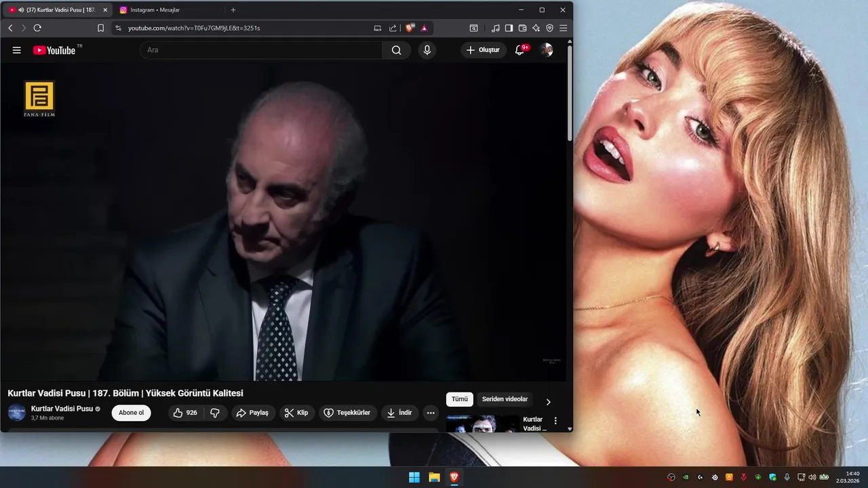Click the scrollbar down arrow
The width and height of the screenshot is (868, 488).
point(570,428)
